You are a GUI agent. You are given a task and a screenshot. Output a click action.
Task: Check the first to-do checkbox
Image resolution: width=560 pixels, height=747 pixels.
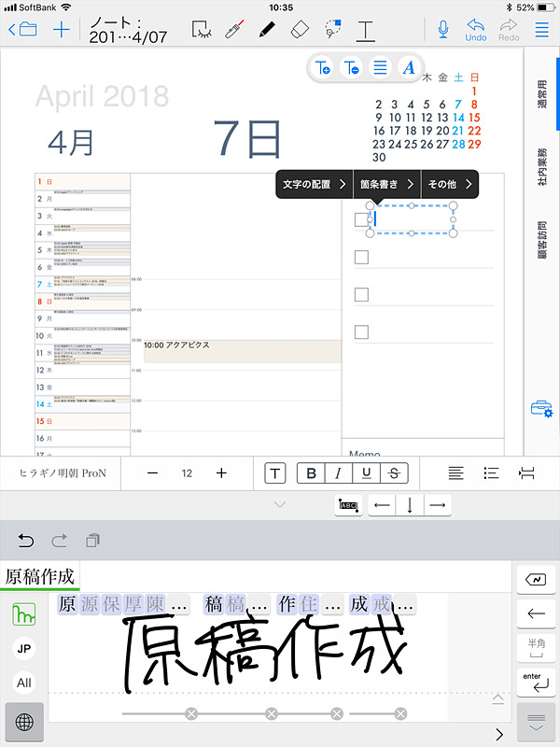pos(361,219)
